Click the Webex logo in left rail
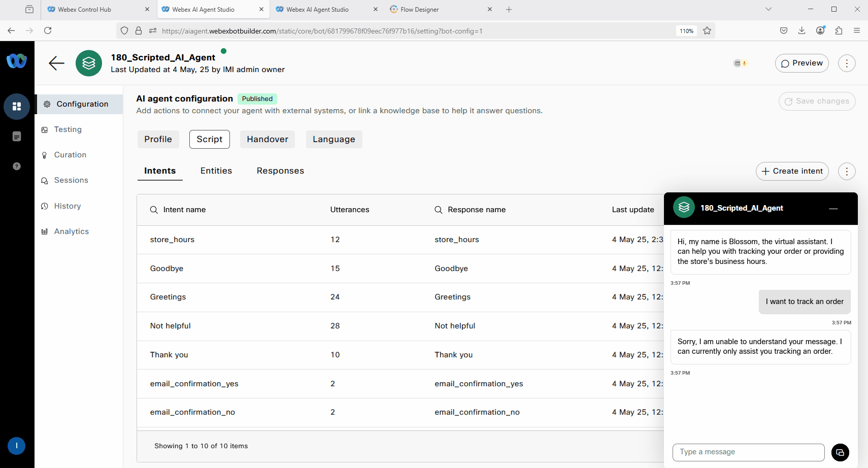Screen dimensions: 868x468 point(17,61)
